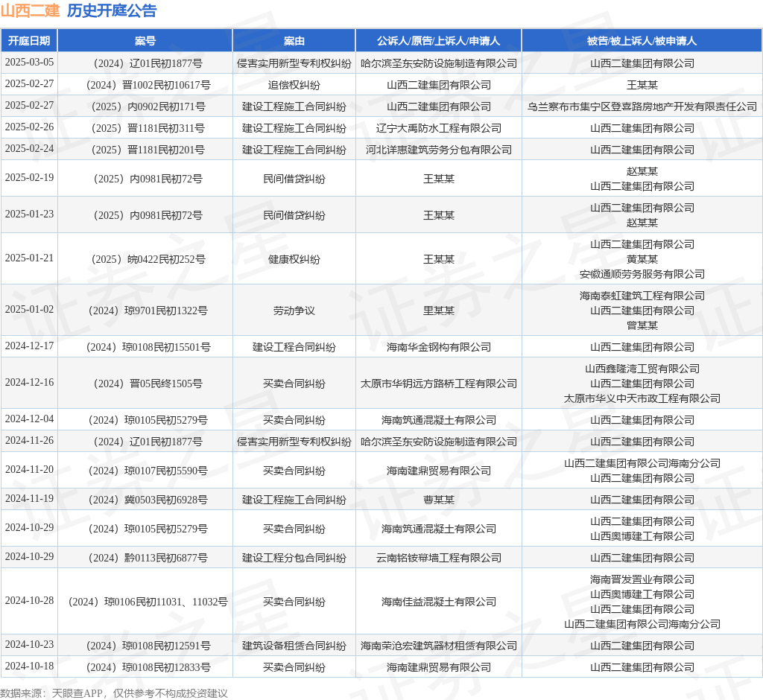Viewport: 763px width, 700px height.
Task: Select the 案由 column header
Action: [294, 41]
